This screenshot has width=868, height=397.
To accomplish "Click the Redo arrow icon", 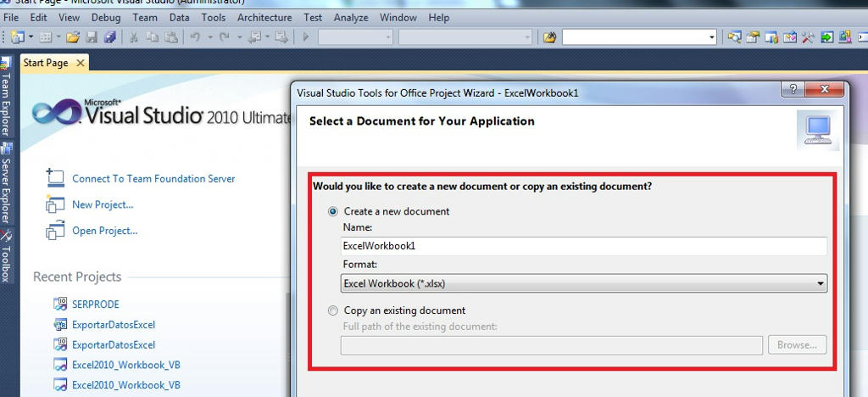I will (224, 37).
